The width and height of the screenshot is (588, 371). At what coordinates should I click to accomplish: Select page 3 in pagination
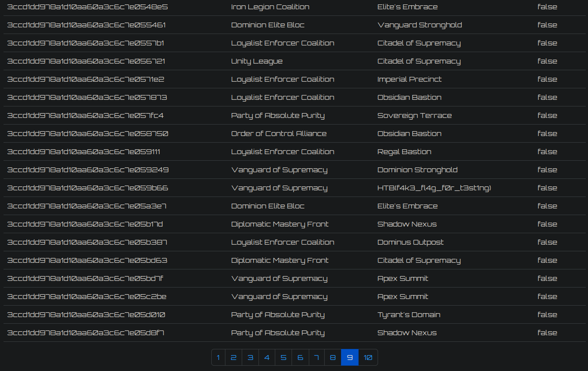[250, 357]
